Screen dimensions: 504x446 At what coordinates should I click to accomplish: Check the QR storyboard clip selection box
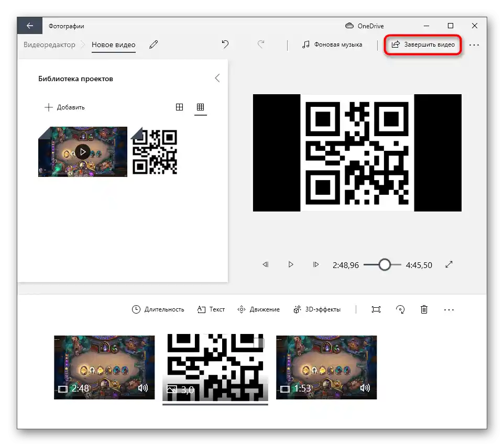(259, 343)
